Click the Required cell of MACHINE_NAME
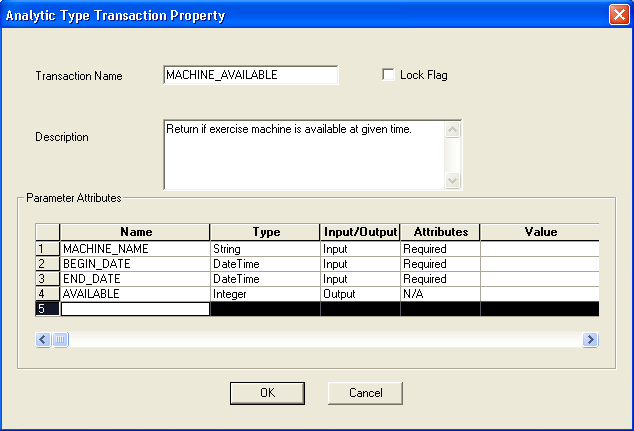 440,249
